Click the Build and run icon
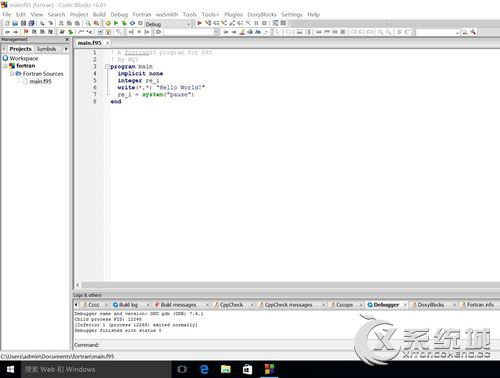The height and width of the screenshot is (378, 500). [124, 23]
